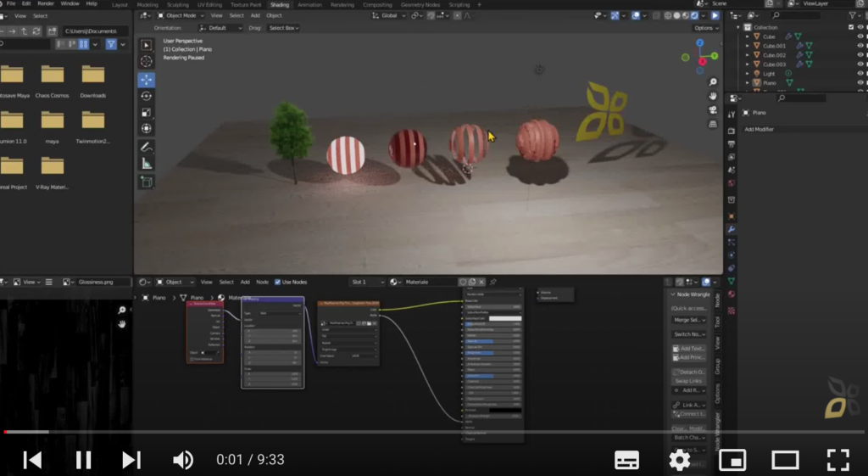Open Texture checker tab in Properties

[x=732, y=311]
